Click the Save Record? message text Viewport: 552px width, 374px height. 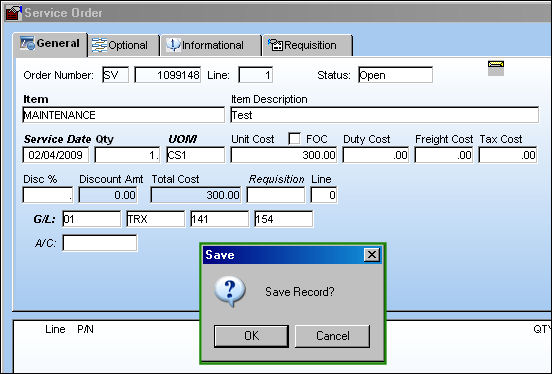pyautogui.click(x=300, y=292)
